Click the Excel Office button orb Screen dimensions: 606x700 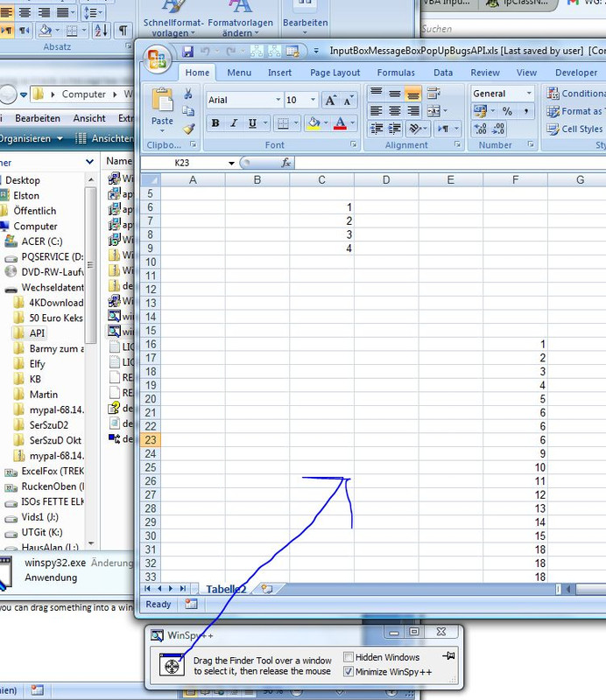coord(158,59)
